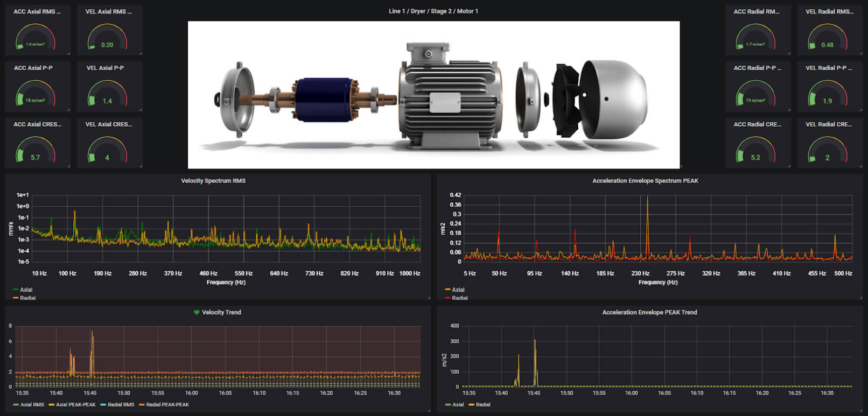868x416 pixels.
Task: Click the Velocity Trend panel title text
Action: coord(221,312)
